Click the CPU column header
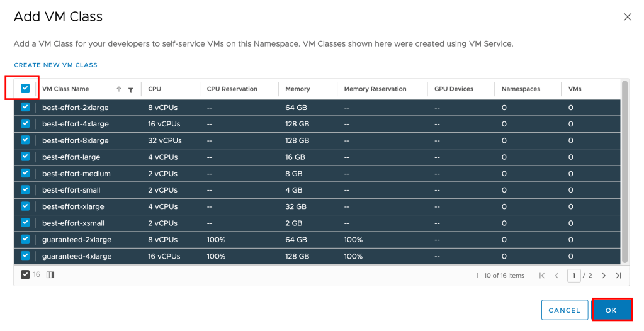644x331 pixels. tap(155, 89)
